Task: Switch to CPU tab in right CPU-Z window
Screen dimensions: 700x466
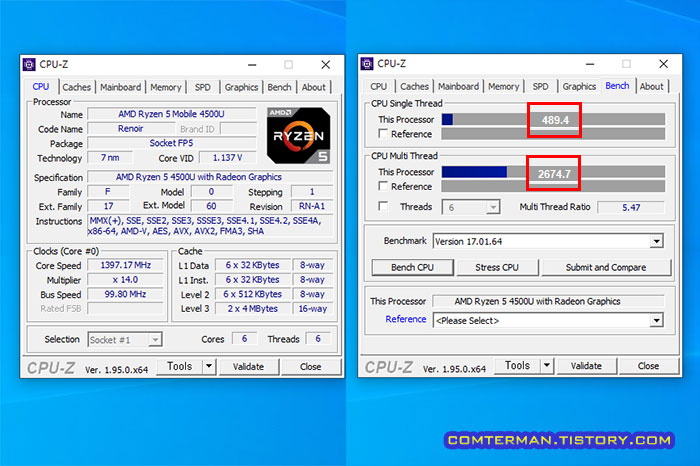Action: 379,86
